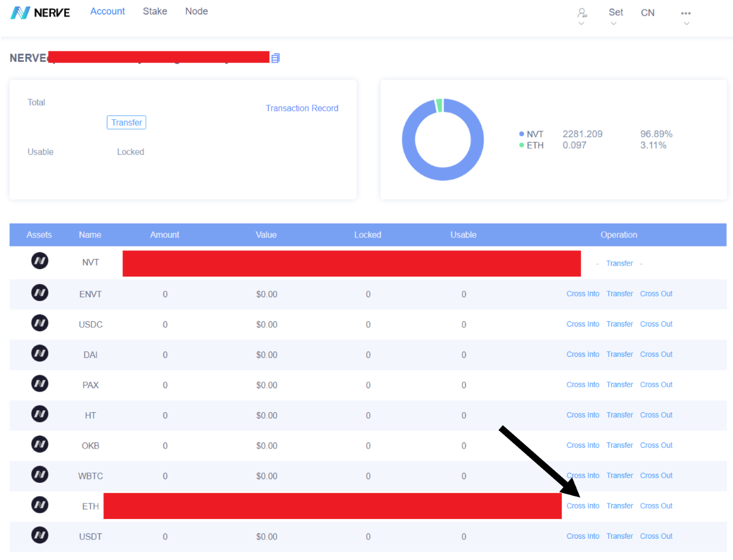The image size is (733, 560).
Task: Click Transfer for ENVT
Action: click(x=619, y=293)
